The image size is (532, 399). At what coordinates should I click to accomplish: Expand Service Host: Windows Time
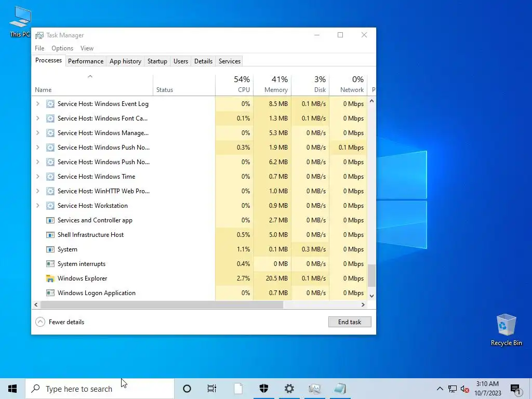37,177
